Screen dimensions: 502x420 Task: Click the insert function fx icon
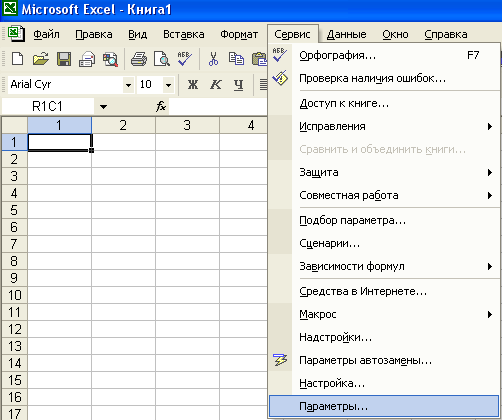[x=161, y=107]
